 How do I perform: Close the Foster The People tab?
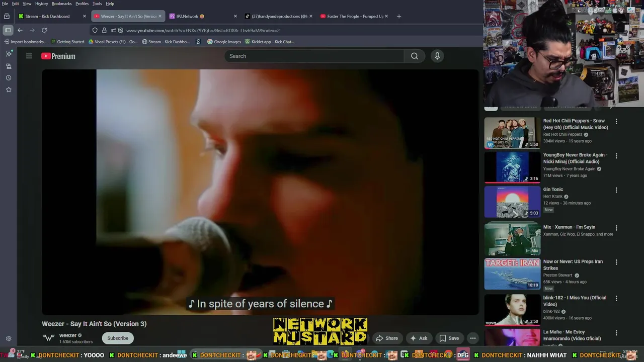(x=386, y=16)
